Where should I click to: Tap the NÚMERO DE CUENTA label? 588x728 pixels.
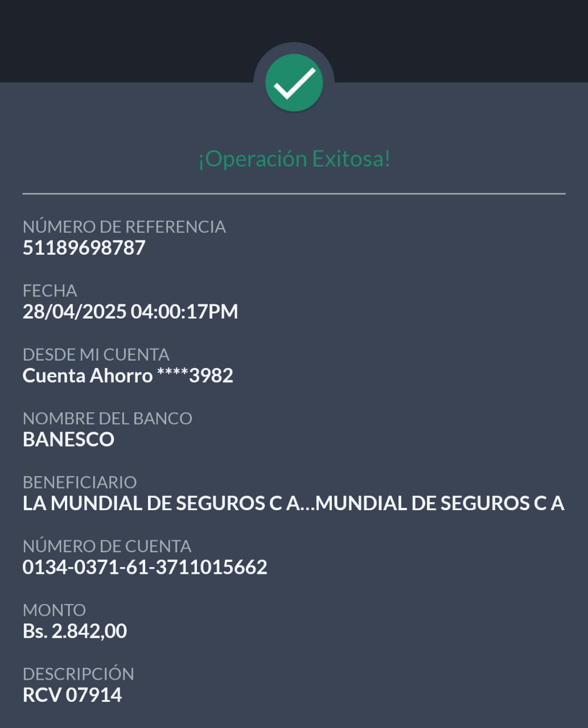(107, 546)
